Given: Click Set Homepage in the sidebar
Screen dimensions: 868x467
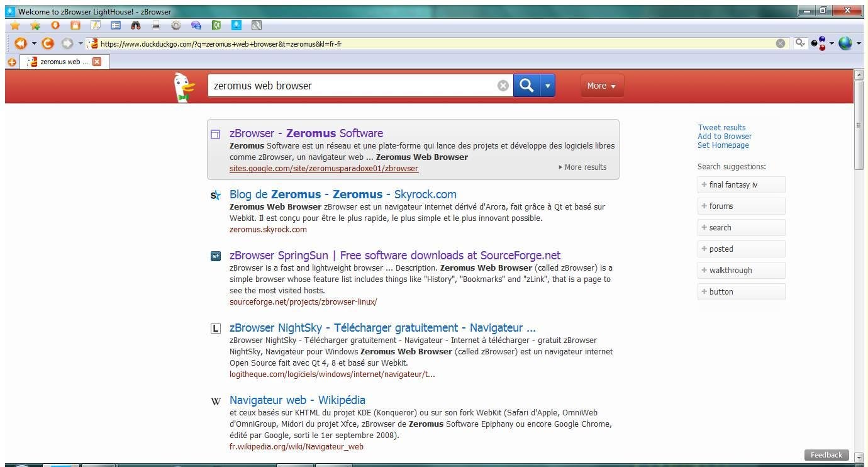Looking at the screenshot, I should [x=723, y=145].
